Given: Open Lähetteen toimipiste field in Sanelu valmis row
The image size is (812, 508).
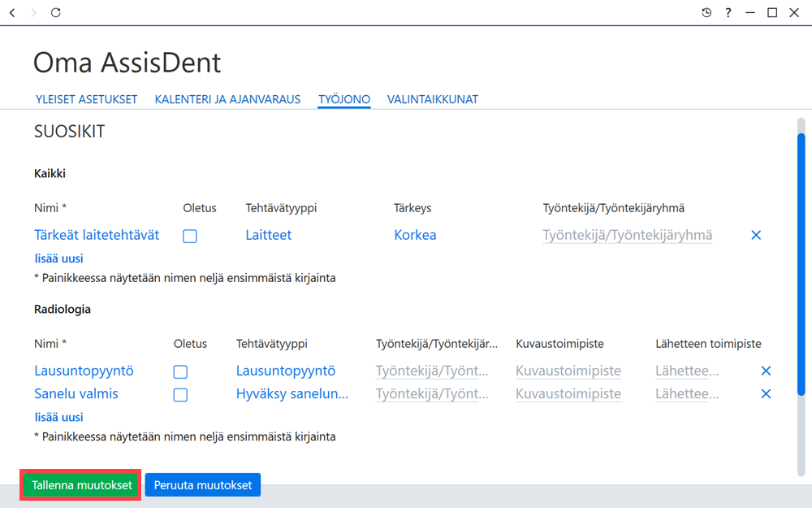Looking at the screenshot, I should (687, 394).
